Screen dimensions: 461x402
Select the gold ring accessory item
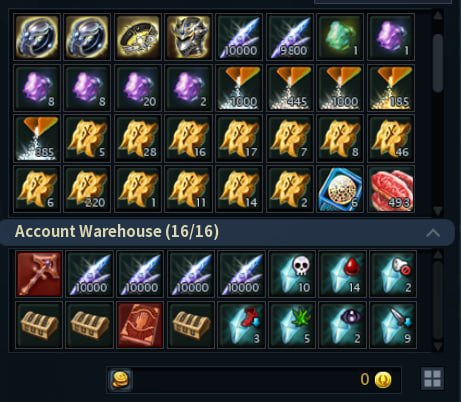click(138, 37)
